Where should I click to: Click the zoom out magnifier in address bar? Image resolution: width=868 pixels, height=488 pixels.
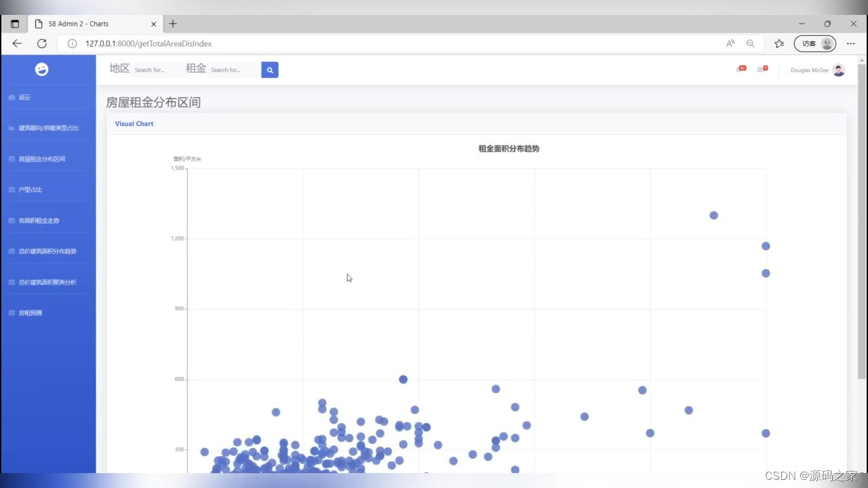(751, 43)
